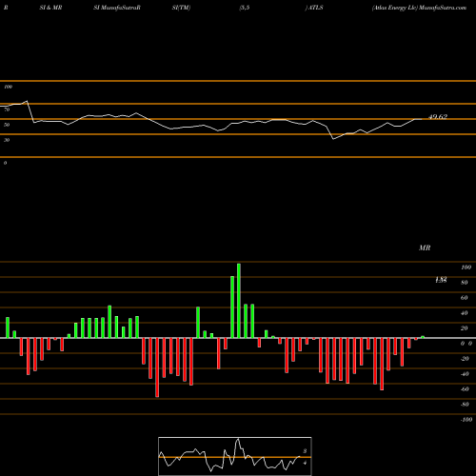Click the 100 label on MR axis
This screenshot has width=476, height=476.
[466, 268]
